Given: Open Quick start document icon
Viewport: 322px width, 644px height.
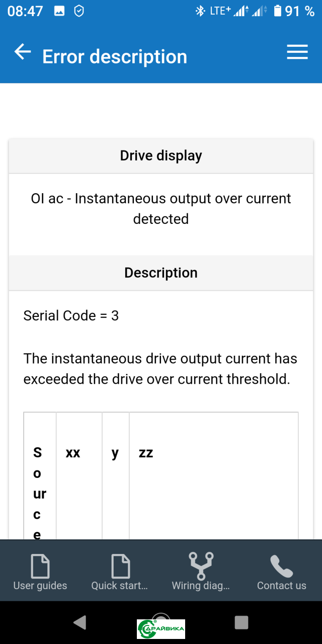Looking at the screenshot, I should pos(120,566).
